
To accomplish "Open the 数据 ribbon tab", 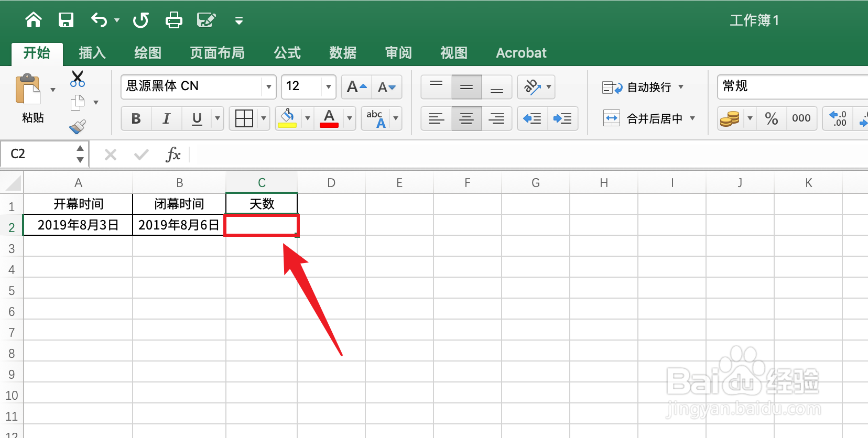I will click(x=343, y=53).
